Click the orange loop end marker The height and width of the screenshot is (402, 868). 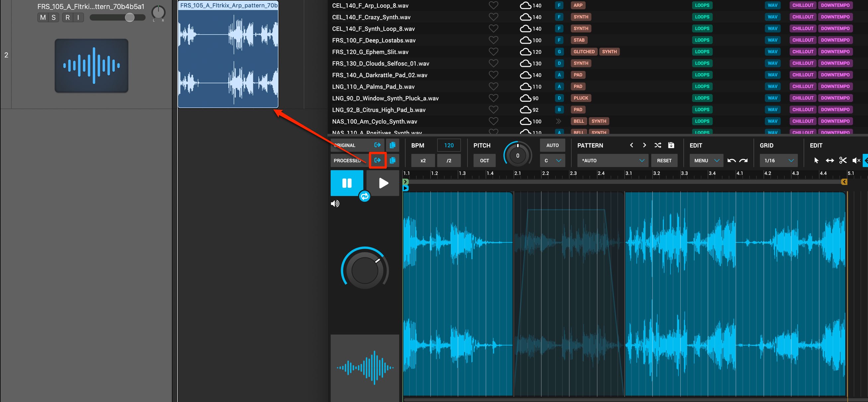tap(844, 182)
